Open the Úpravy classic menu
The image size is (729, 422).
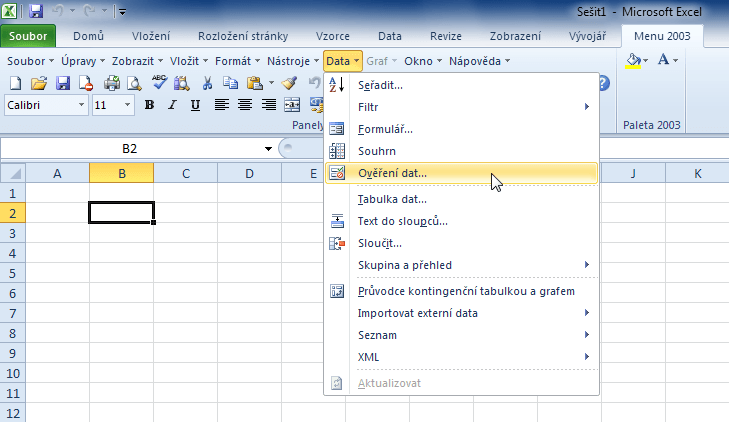point(83,61)
